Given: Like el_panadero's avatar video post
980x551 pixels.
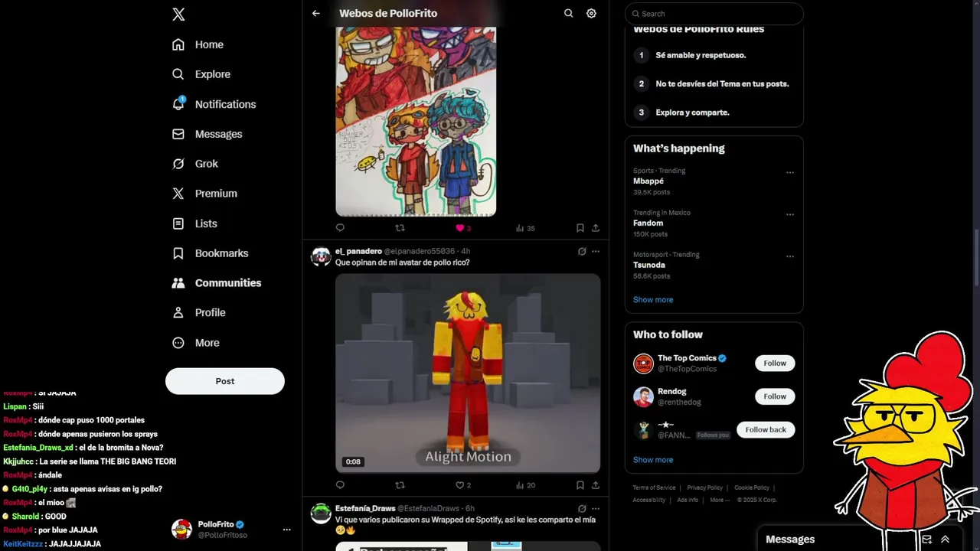Looking at the screenshot, I should point(460,485).
